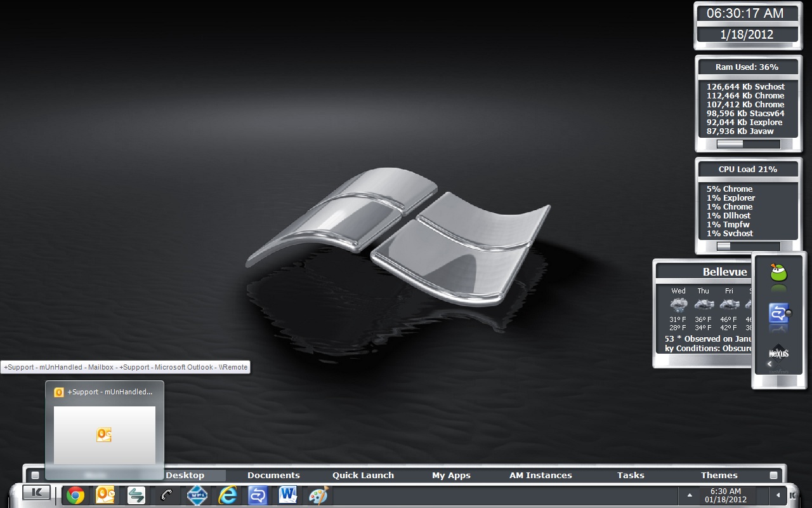The height and width of the screenshot is (508, 812).
Task: Click the Nexus logo icon in the dock
Action: tap(778, 352)
